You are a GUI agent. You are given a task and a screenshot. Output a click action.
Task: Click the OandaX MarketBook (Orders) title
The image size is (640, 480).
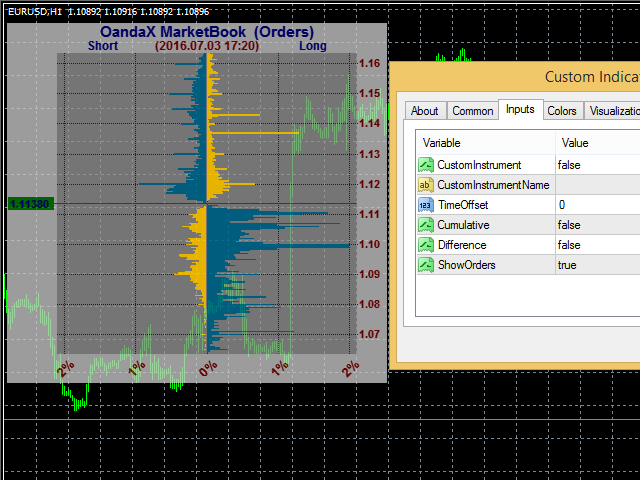207,32
